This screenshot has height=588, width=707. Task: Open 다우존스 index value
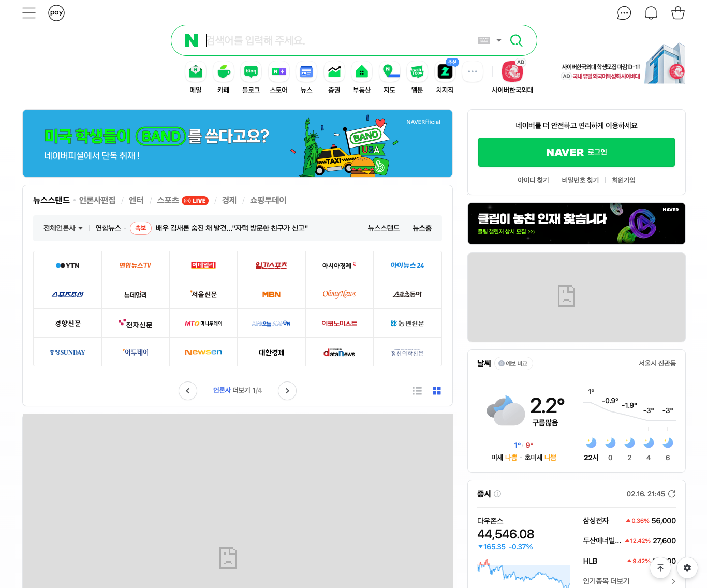pos(506,534)
